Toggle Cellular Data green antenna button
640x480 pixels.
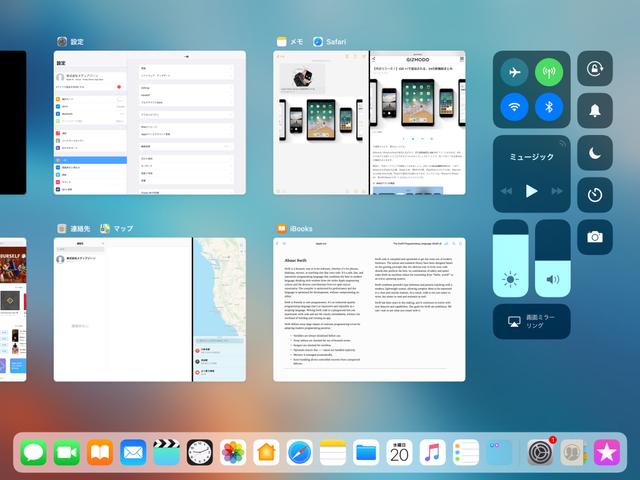549,72
